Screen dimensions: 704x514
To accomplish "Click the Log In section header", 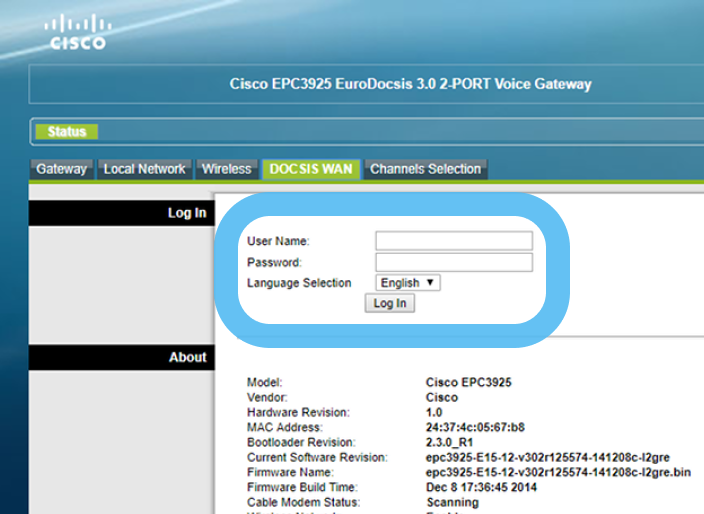I will pyautogui.click(x=187, y=213).
